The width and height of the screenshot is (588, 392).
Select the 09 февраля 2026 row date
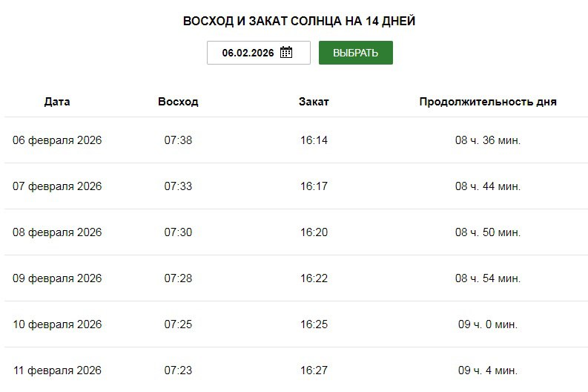(57, 278)
